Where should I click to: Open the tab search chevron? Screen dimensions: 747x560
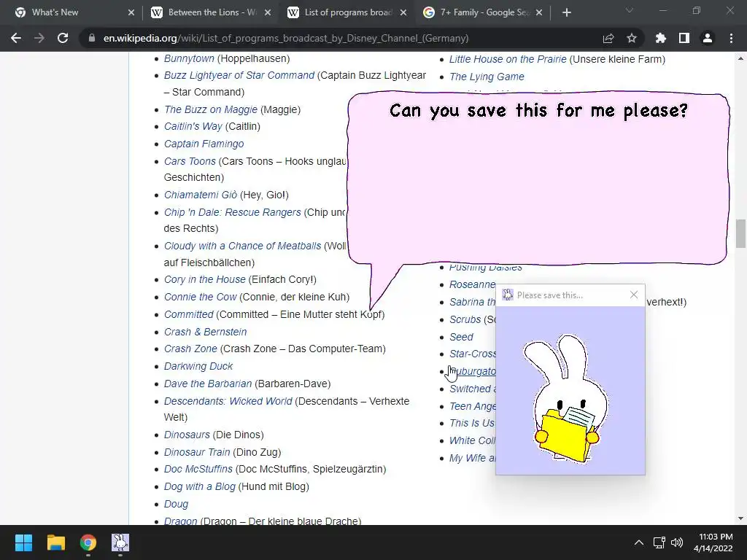pos(630,10)
